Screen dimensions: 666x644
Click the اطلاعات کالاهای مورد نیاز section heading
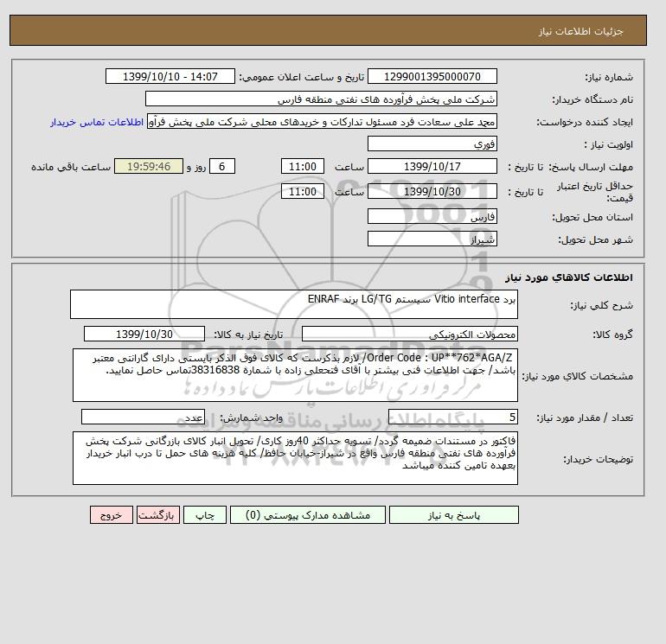tap(569, 277)
